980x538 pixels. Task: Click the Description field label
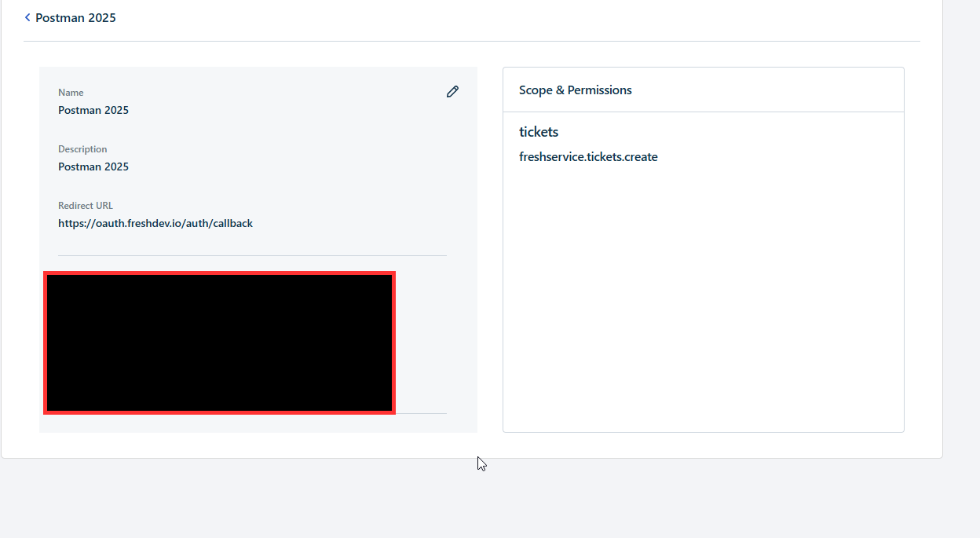tap(82, 149)
